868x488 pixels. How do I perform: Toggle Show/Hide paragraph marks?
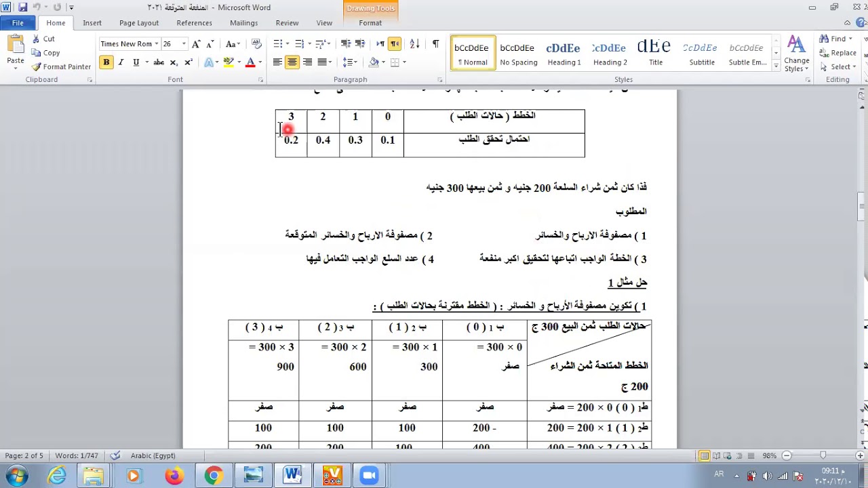(435, 44)
